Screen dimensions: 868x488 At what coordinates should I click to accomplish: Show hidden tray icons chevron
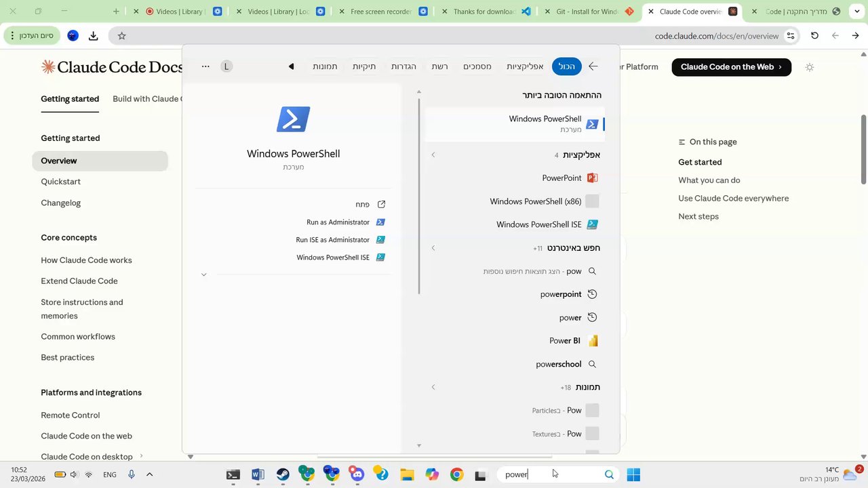149,474
